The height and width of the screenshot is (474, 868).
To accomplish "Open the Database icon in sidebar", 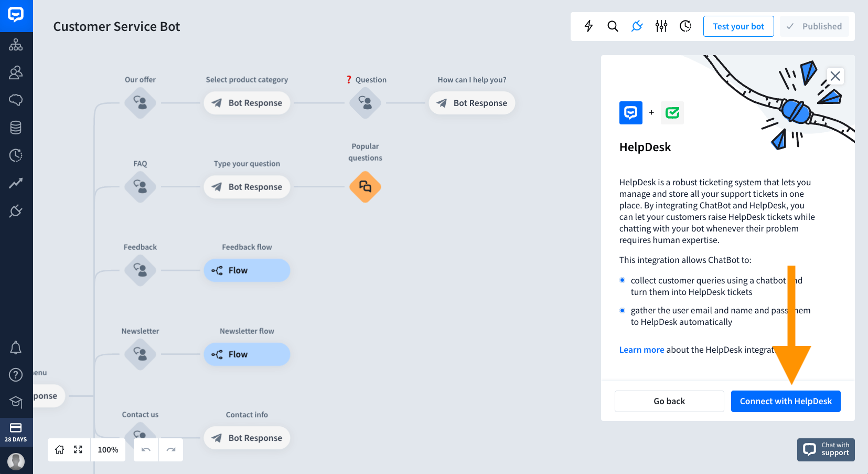I will click(16, 128).
